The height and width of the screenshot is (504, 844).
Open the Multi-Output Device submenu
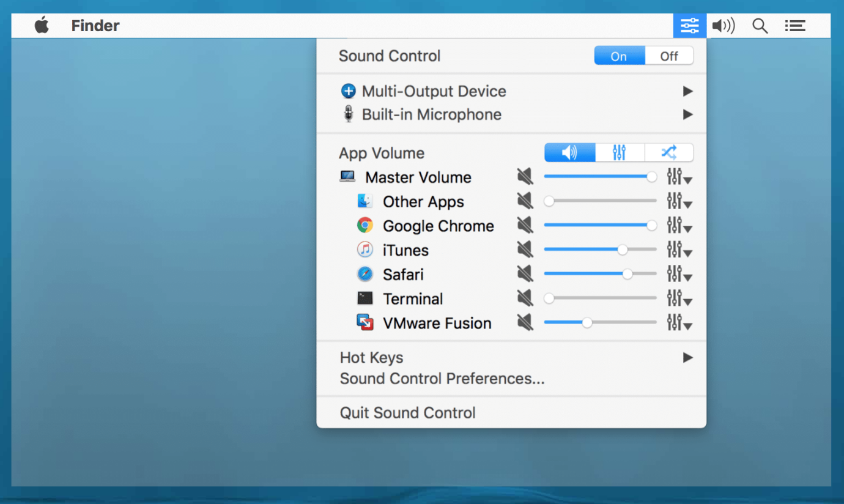(x=511, y=91)
